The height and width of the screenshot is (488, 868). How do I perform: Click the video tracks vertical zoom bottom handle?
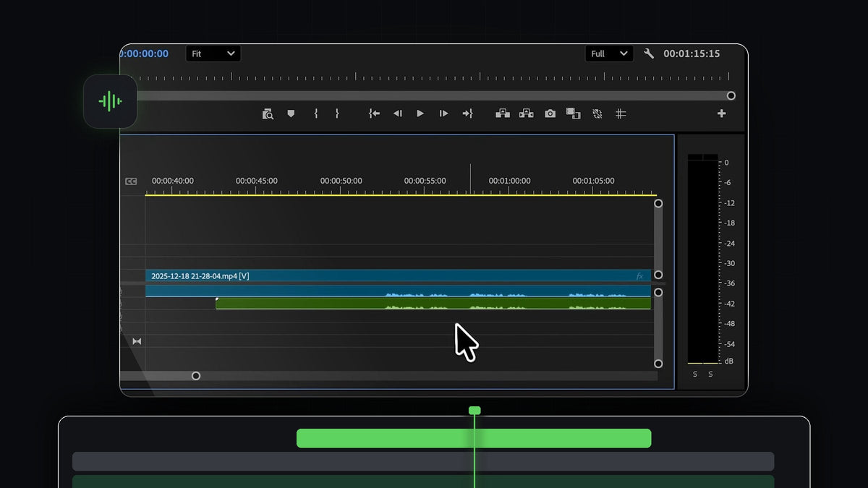pos(658,275)
